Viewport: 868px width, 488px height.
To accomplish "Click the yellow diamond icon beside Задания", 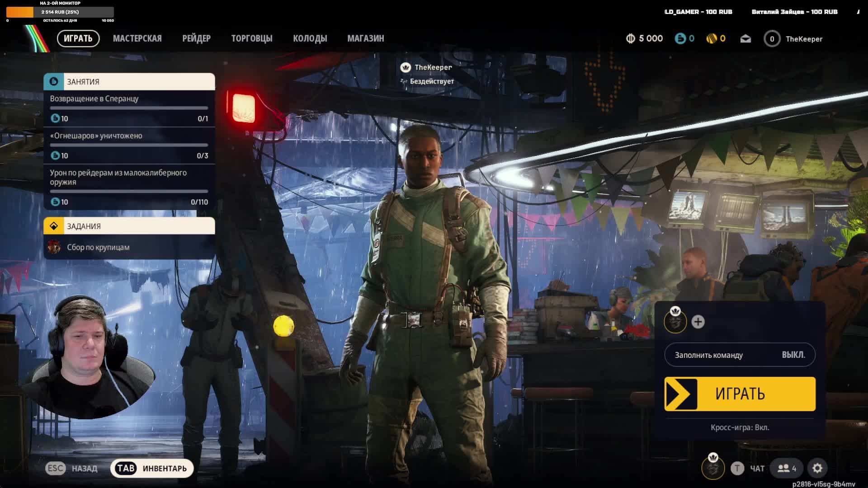I will click(54, 226).
